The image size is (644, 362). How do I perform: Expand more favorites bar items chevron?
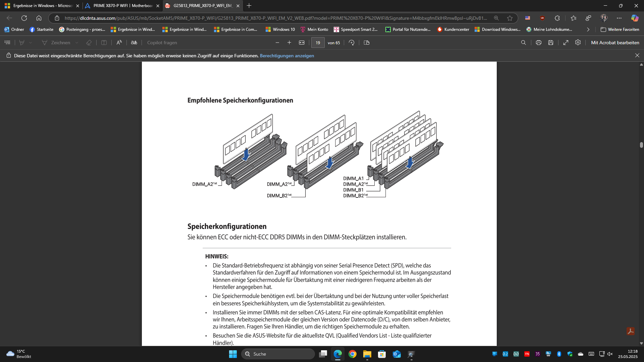coord(588,29)
